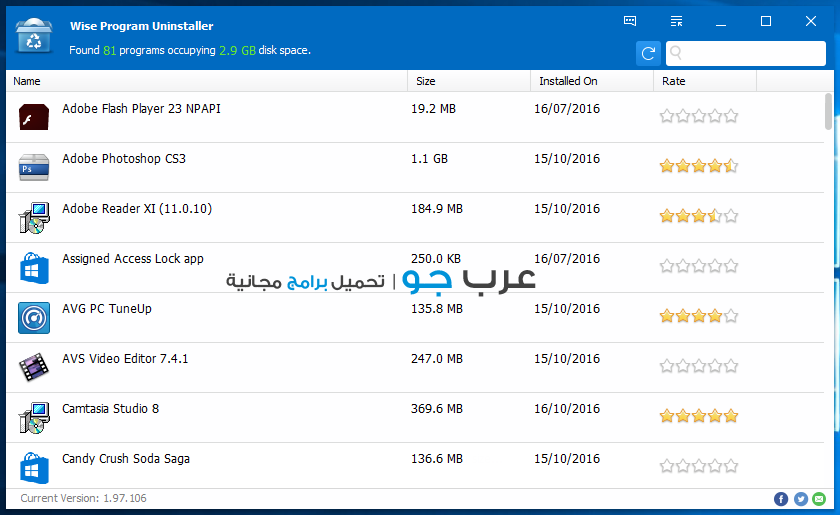
Task: Select the Assigned Access Lock app store icon
Action: 34,268
